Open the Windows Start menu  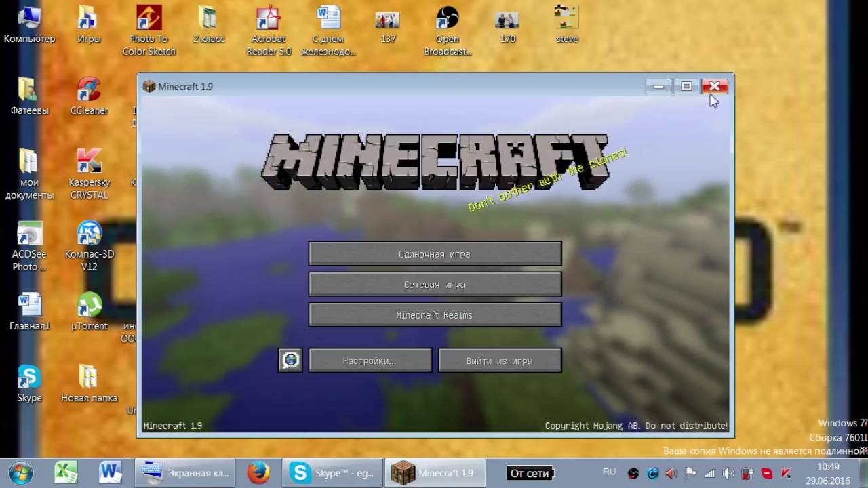coord(20,472)
